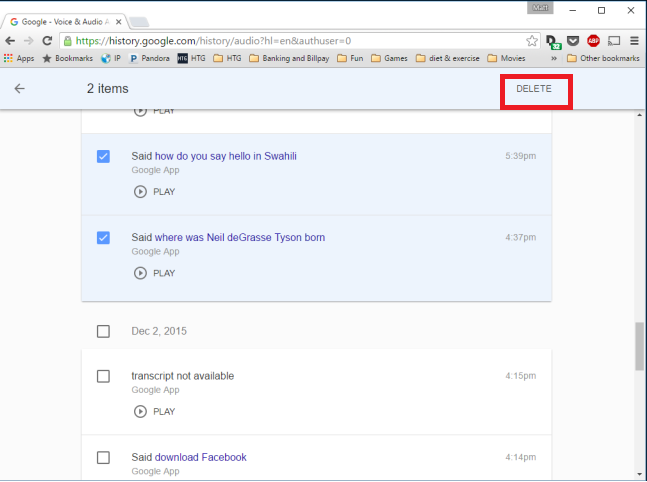Expand the bookmarks bar overflow chevron
Screen dimensions: 647x482
coord(554,58)
